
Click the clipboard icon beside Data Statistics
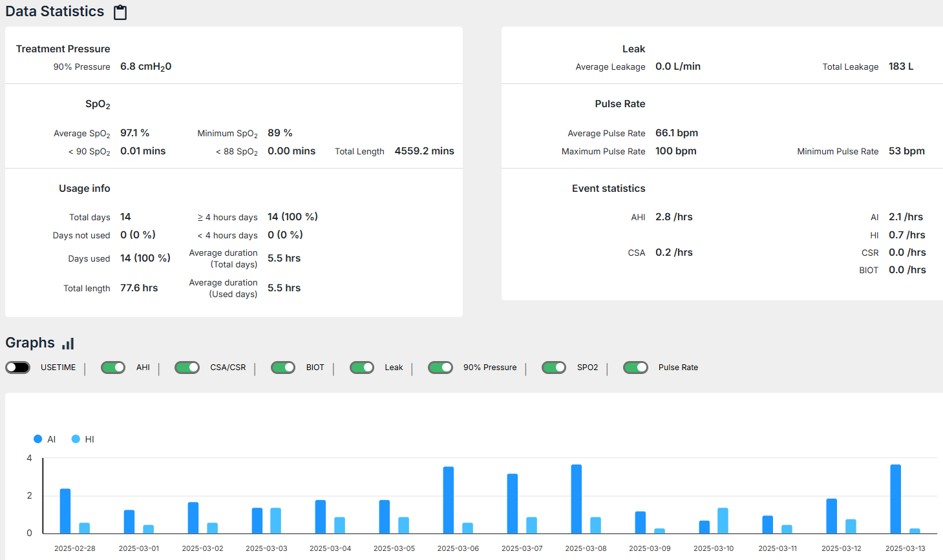pos(120,12)
